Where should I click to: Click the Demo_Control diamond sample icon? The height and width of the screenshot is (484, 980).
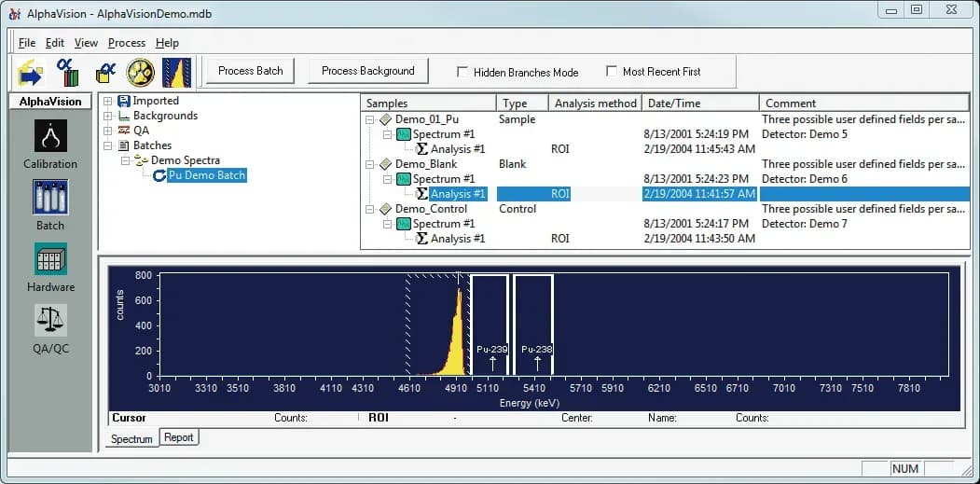click(386, 209)
